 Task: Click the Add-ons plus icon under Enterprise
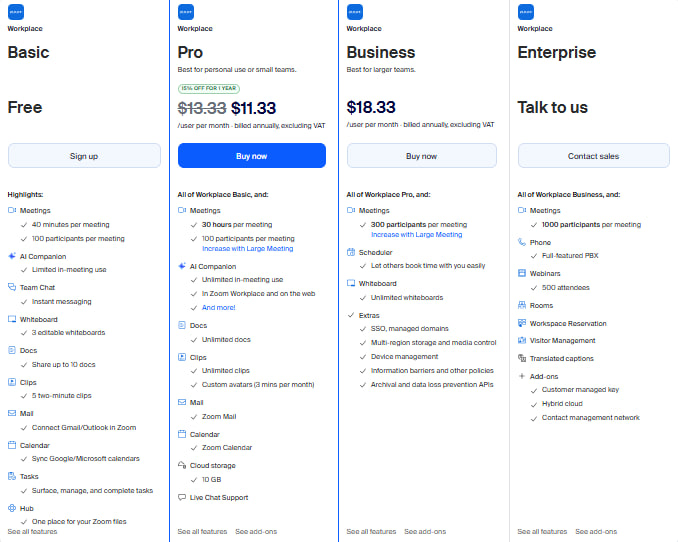(x=521, y=375)
